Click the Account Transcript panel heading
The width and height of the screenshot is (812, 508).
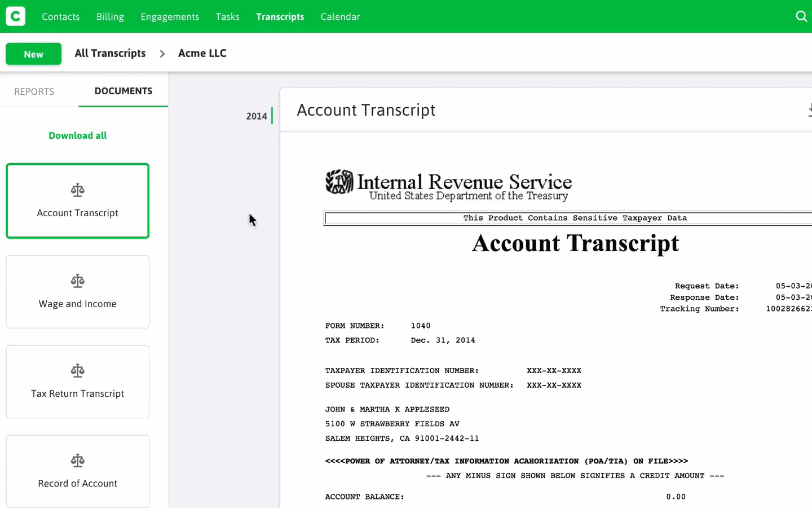(x=366, y=110)
